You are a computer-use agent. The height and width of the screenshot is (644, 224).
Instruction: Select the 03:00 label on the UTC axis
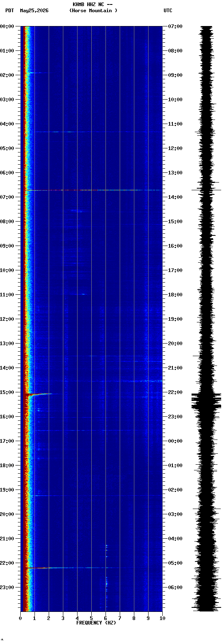175,514
